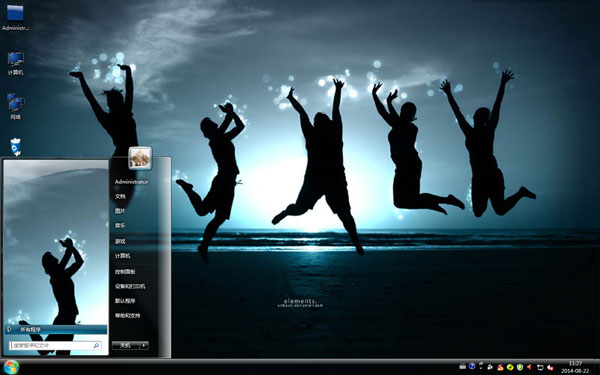Image resolution: width=600 pixels, height=375 pixels.
Task: Click the green shield security tray icon
Action: 520,367
